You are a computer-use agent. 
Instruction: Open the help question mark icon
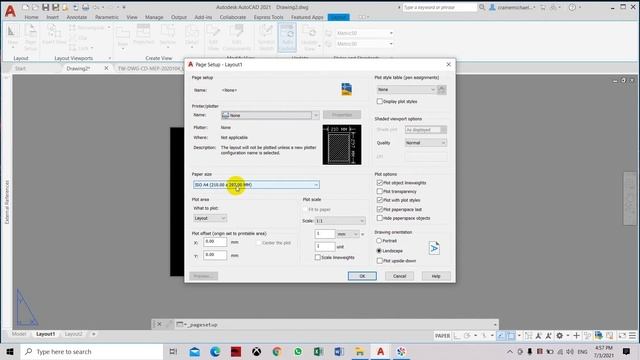click(x=572, y=7)
